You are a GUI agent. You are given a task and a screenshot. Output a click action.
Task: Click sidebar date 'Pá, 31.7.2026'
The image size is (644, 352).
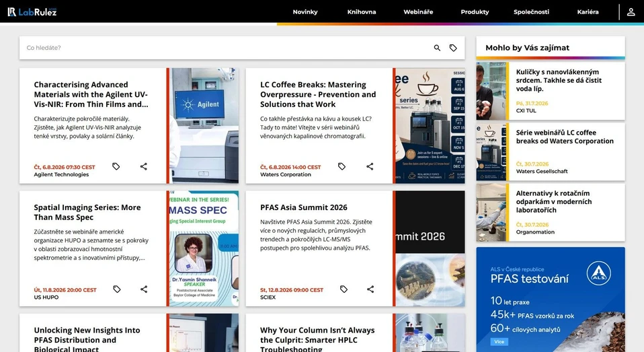(532, 103)
